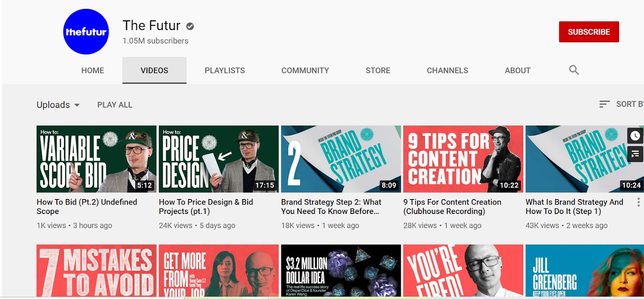Click '28K views • 1 week ago' text
This screenshot has width=644, height=299.
442,226
